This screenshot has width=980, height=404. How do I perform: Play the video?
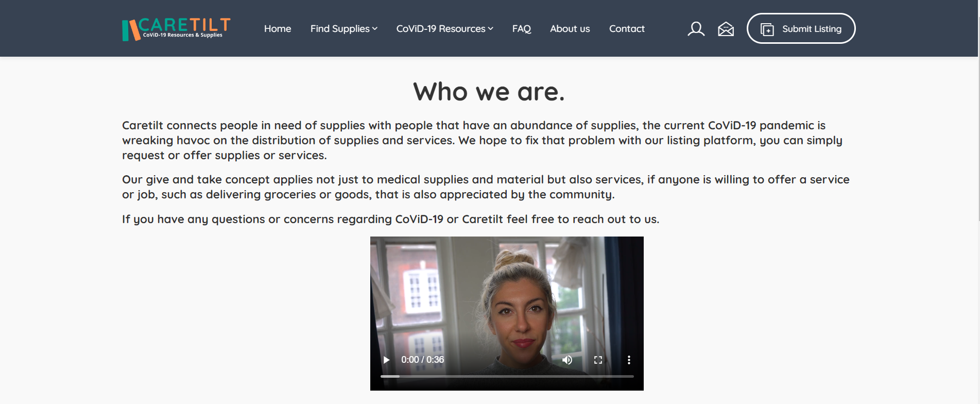coord(386,360)
